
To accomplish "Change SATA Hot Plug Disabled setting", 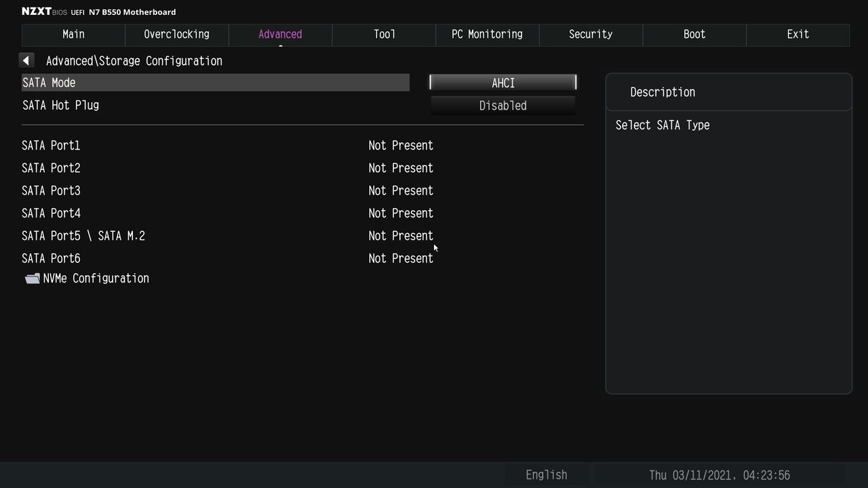I will pyautogui.click(x=502, y=106).
